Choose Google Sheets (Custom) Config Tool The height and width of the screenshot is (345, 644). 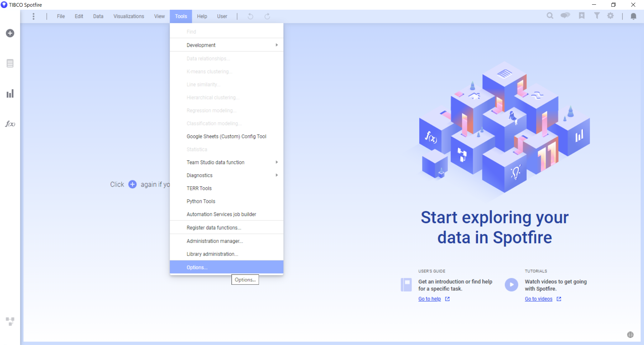click(226, 137)
